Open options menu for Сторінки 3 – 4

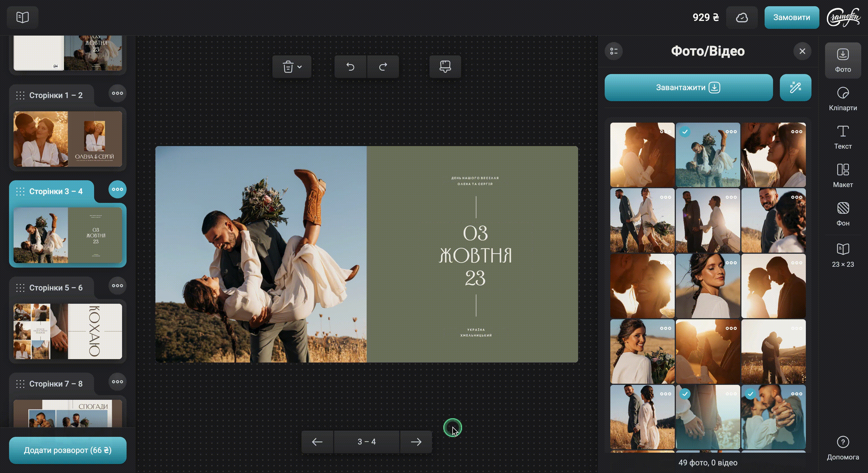click(x=117, y=189)
